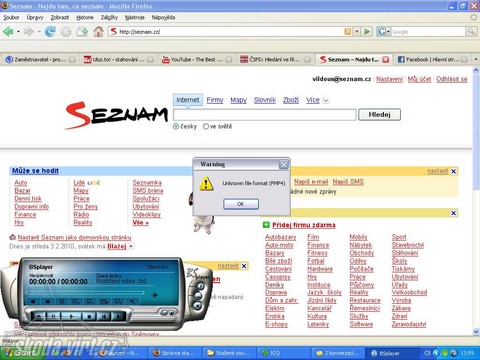Click the Firefox Reload page icon

50,32
